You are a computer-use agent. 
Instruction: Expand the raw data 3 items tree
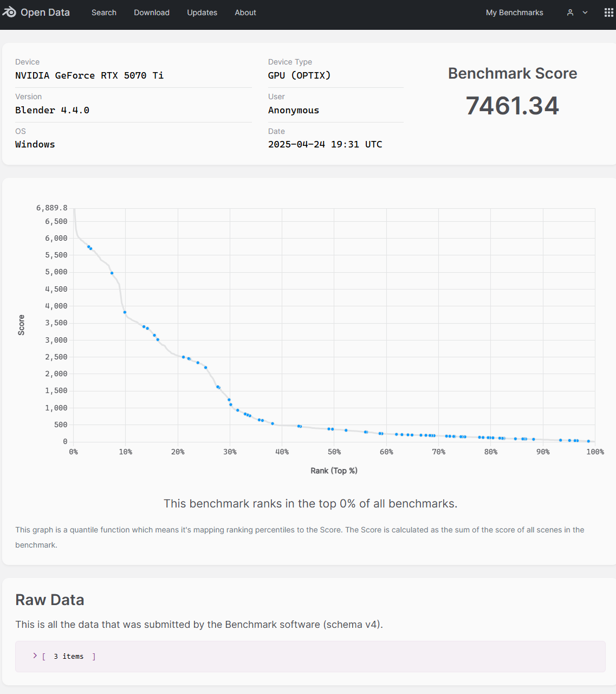35,656
